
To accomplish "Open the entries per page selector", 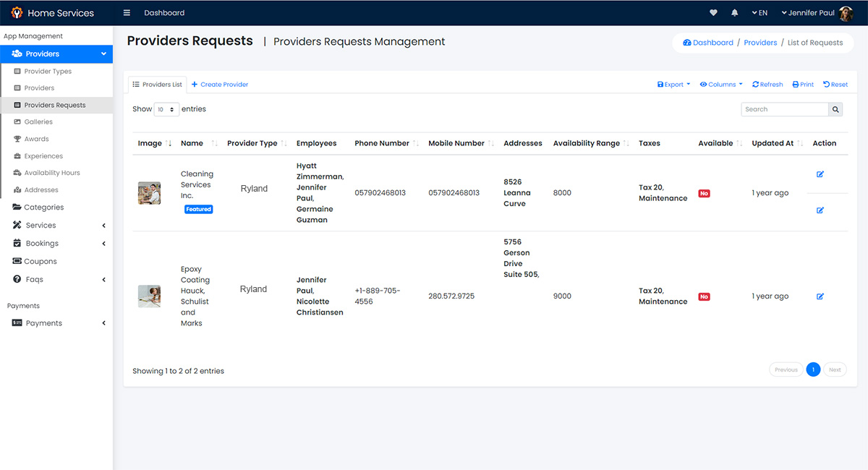I will 166,110.
